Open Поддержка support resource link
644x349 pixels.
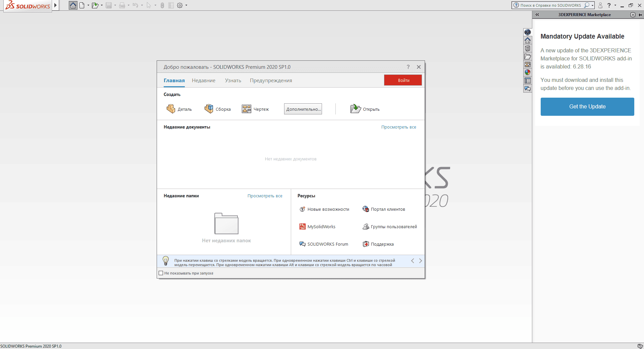coord(378,244)
